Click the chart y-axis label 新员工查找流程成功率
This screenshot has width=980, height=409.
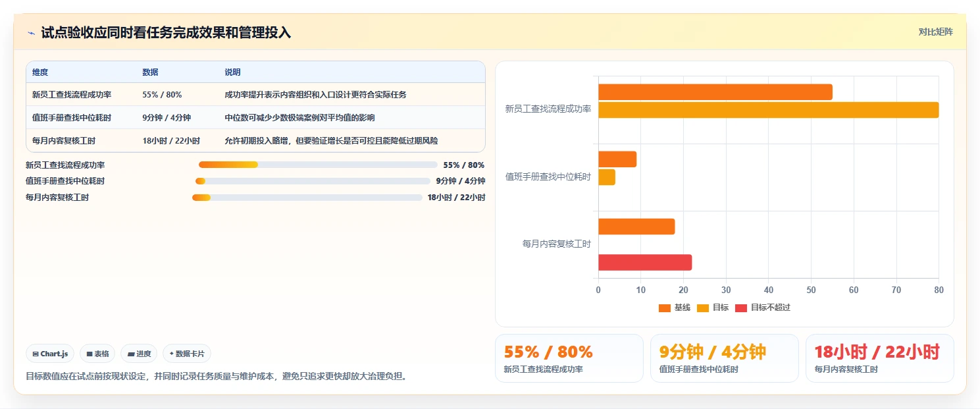coord(548,109)
